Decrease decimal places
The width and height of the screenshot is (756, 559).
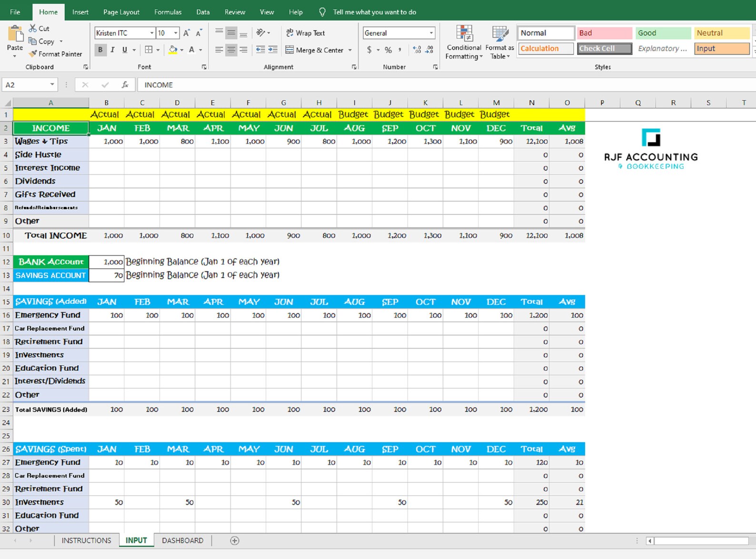[x=429, y=50]
